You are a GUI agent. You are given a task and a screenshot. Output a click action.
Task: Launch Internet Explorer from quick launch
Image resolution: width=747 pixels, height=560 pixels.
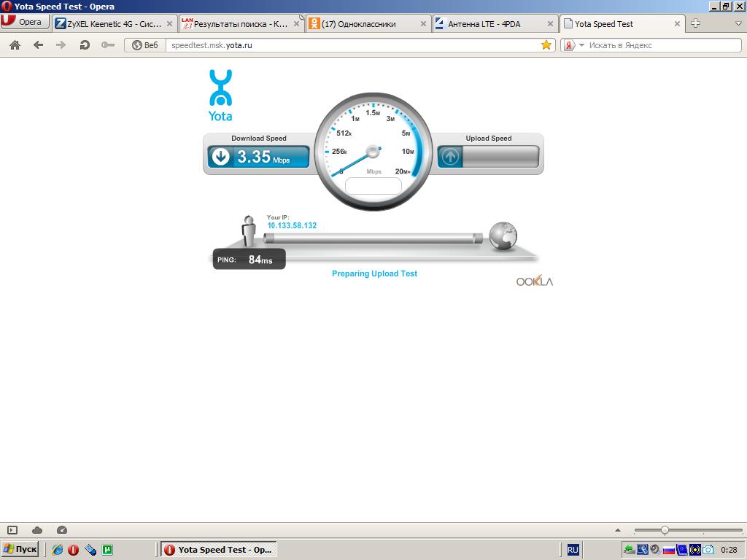[x=58, y=550]
